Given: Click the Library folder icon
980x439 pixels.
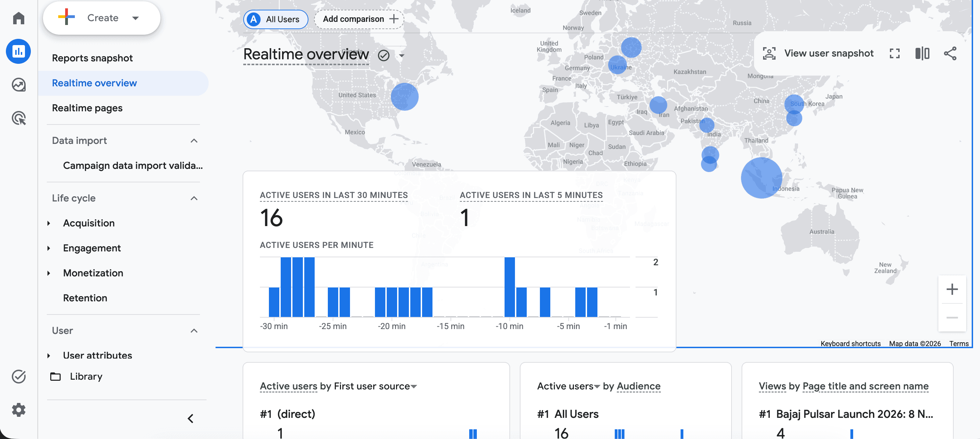Looking at the screenshot, I should point(55,377).
